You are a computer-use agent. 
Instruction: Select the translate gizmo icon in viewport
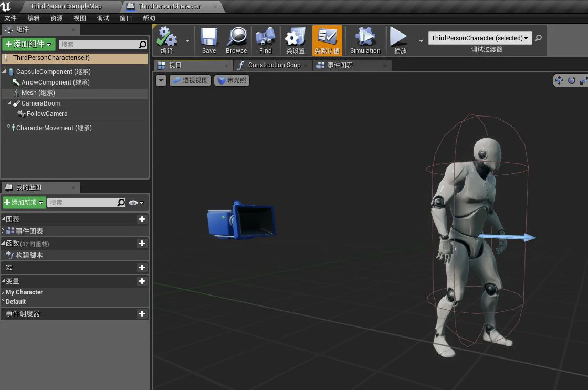coord(559,80)
